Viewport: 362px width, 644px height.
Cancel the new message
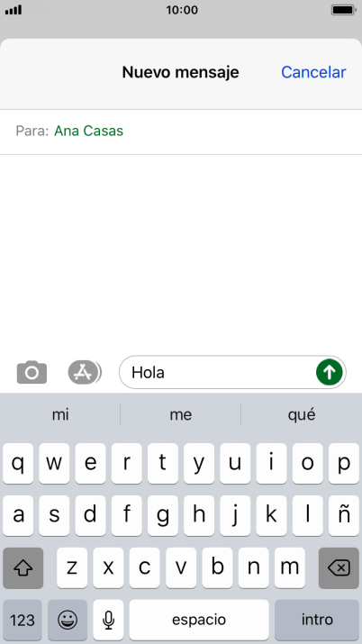coord(313,72)
